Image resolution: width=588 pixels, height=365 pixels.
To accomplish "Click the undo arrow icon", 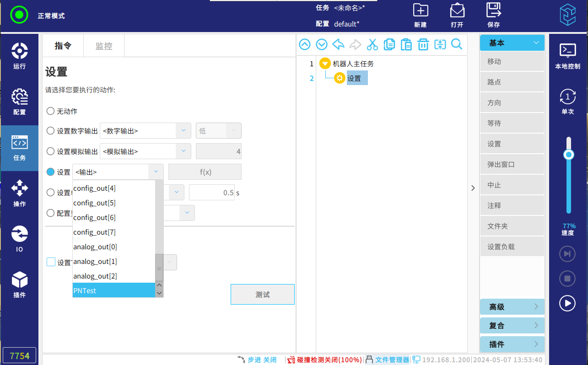I will click(x=338, y=44).
